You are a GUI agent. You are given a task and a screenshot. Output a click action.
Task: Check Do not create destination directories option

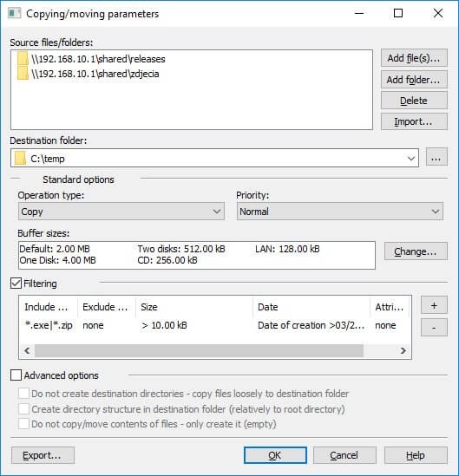(23, 393)
